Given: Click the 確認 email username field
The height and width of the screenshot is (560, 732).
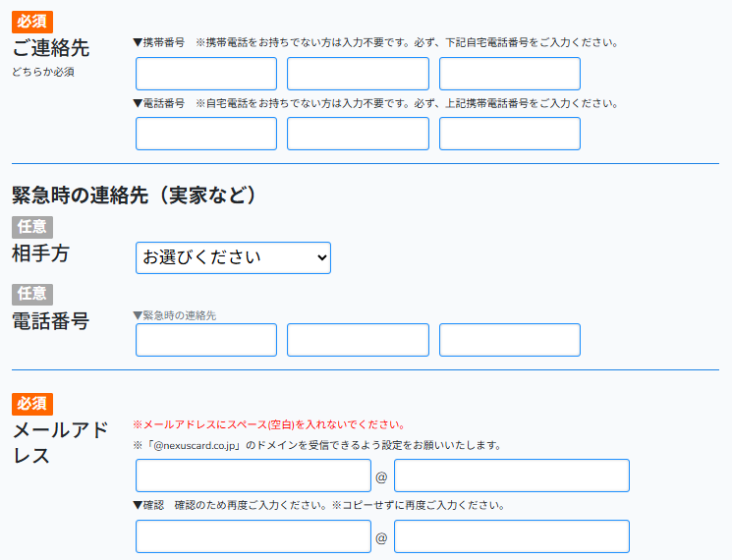Looking at the screenshot, I should (253, 536).
